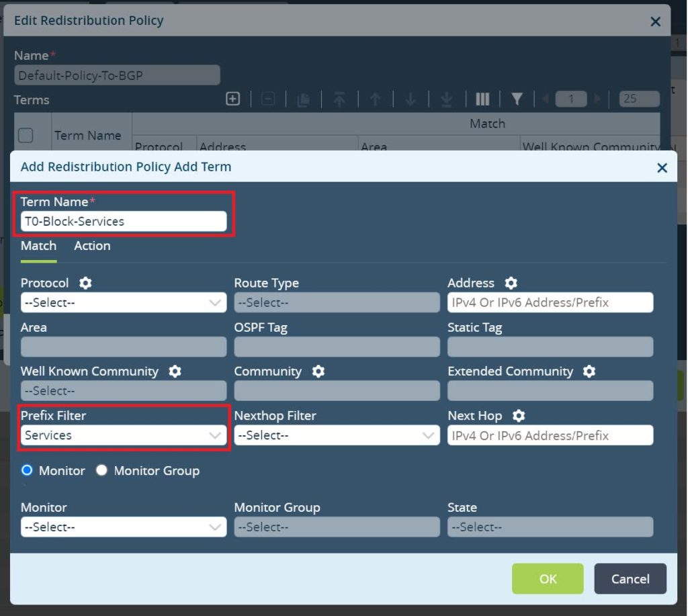Click the OK button
This screenshot has height=616, width=688.
[548, 578]
